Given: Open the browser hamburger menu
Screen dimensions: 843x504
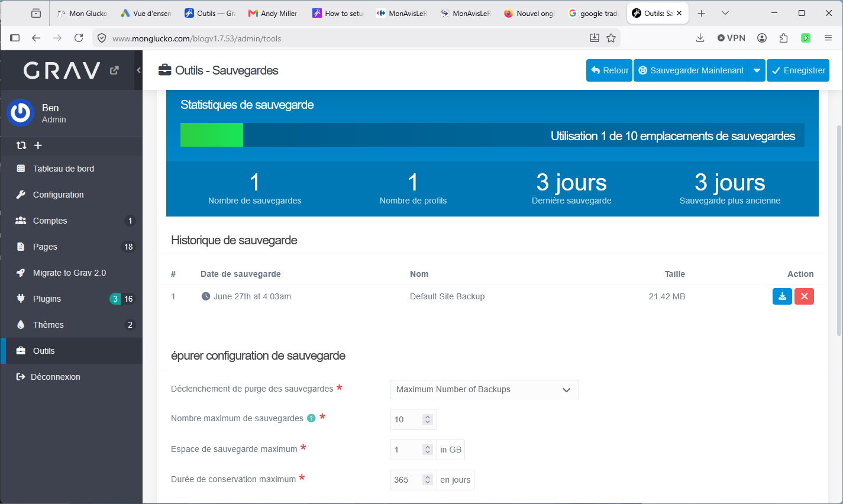Looking at the screenshot, I should pyautogui.click(x=828, y=38).
